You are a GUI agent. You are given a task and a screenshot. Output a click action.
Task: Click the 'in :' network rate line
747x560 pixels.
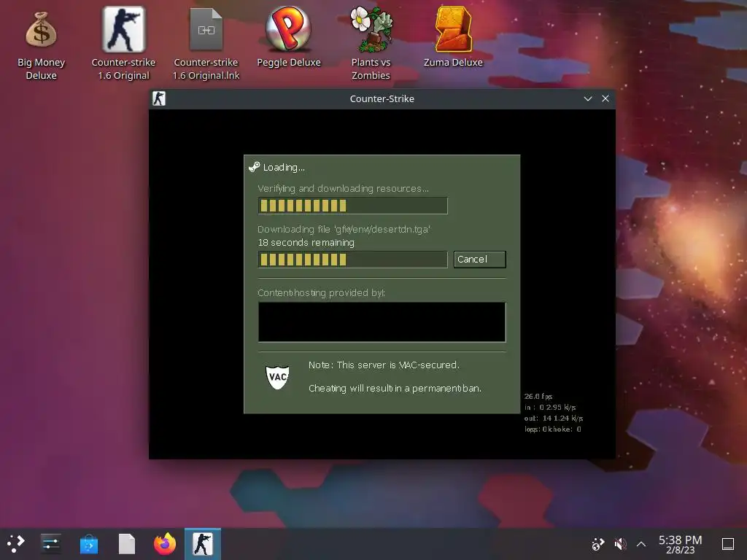click(550, 408)
